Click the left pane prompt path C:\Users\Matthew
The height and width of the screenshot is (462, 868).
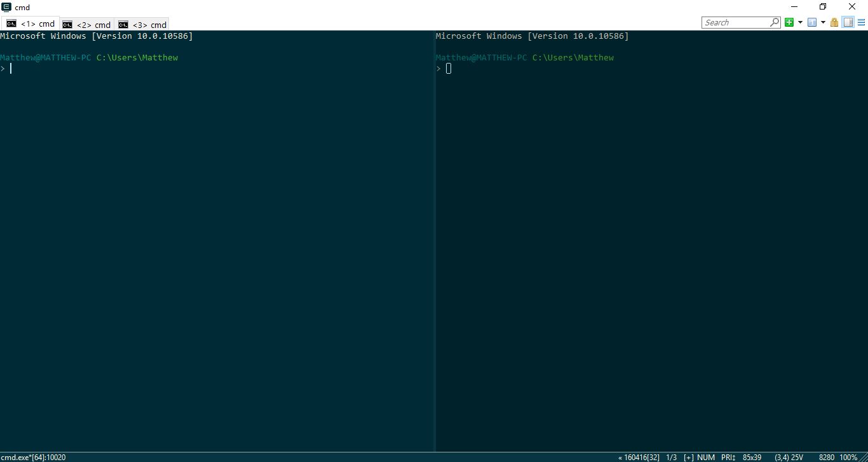point(137,58)
